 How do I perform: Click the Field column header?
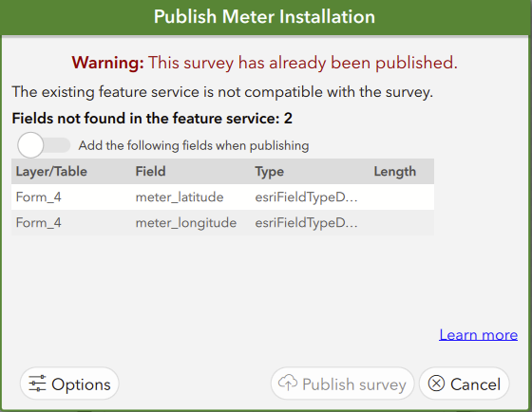click(151, 171)
